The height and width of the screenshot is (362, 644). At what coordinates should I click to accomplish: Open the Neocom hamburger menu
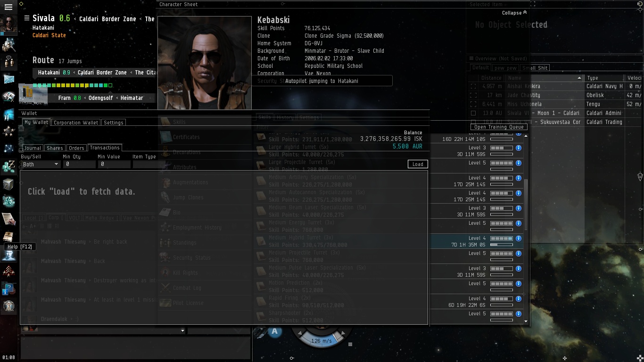8,8
